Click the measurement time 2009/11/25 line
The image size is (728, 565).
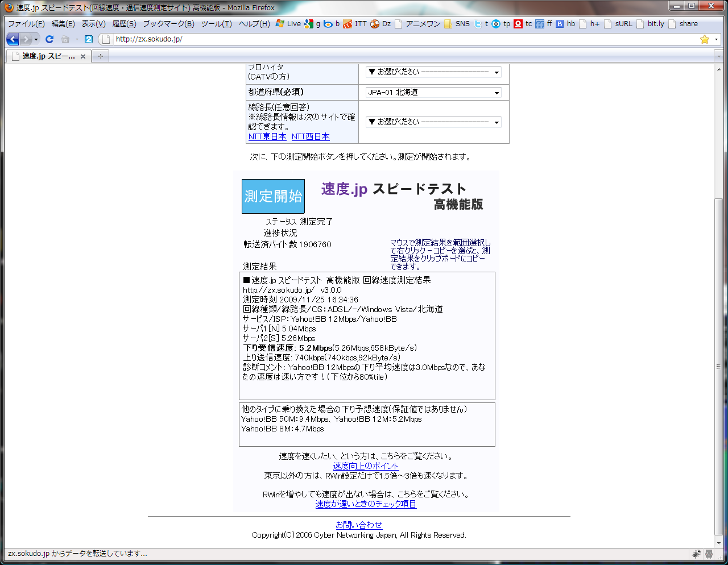[x=300, y=300]
